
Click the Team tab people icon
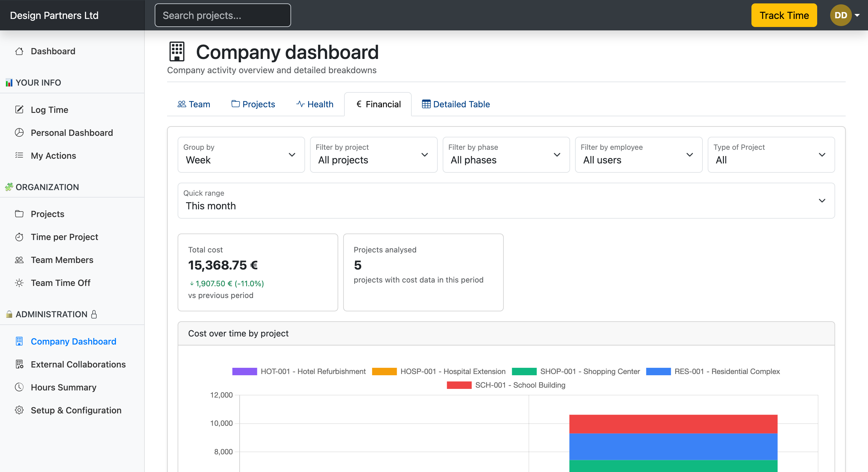182,104
